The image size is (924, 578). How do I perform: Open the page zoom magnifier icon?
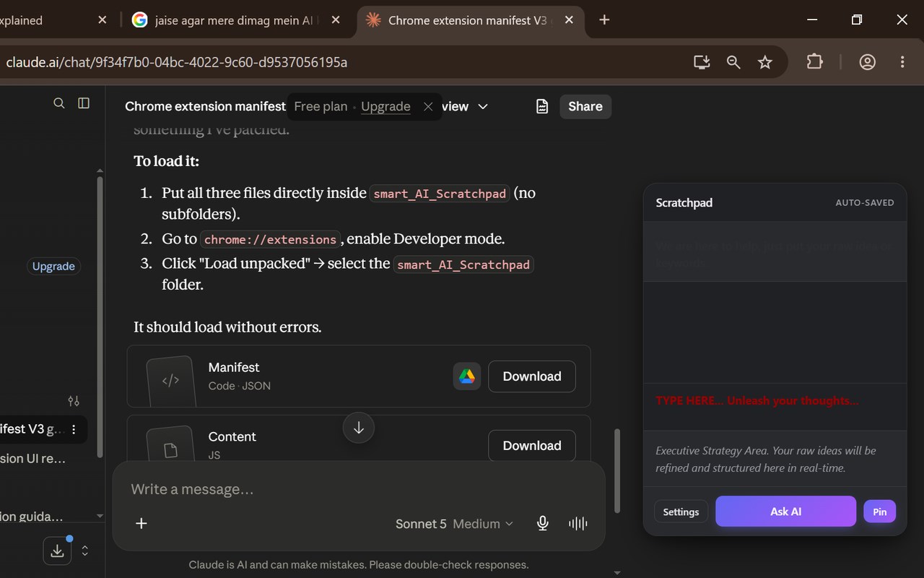pyautogui.click(x=733, y=62)
